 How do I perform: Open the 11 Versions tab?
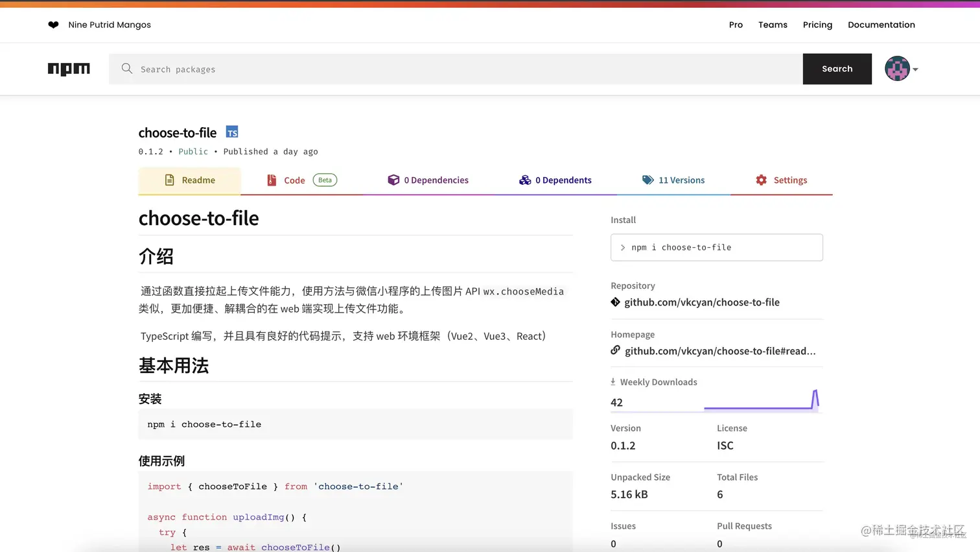[x=673, y=180]
